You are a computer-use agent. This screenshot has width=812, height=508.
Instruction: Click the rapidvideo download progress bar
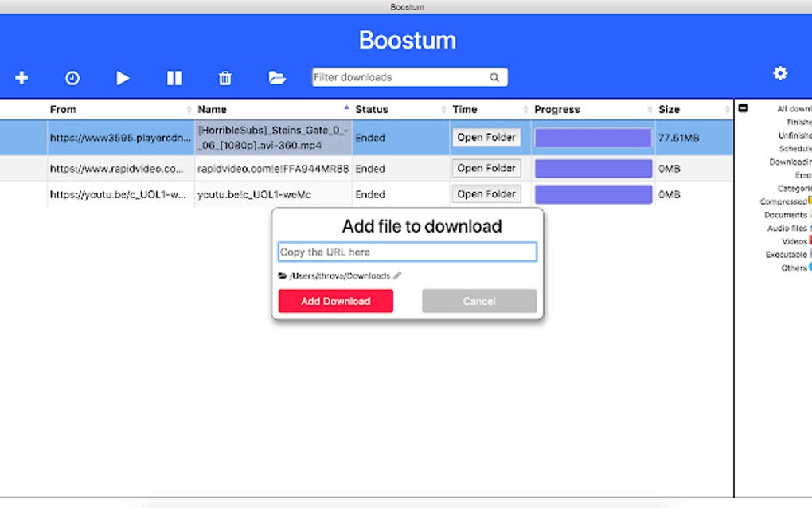coord(593,168)
